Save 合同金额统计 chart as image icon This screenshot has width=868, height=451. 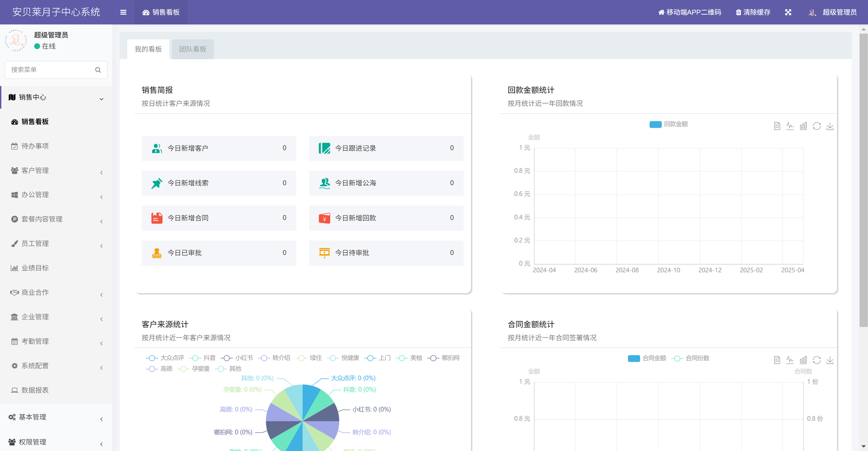[830, 360]
